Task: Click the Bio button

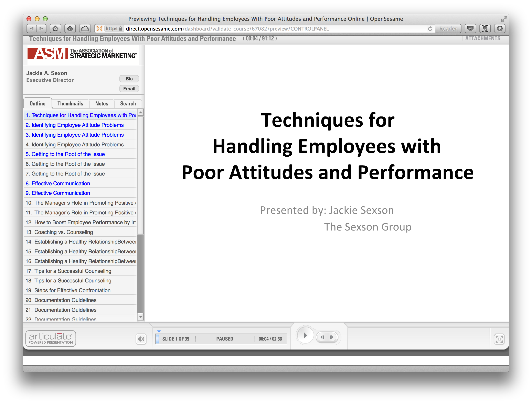Action: (129, 79)
